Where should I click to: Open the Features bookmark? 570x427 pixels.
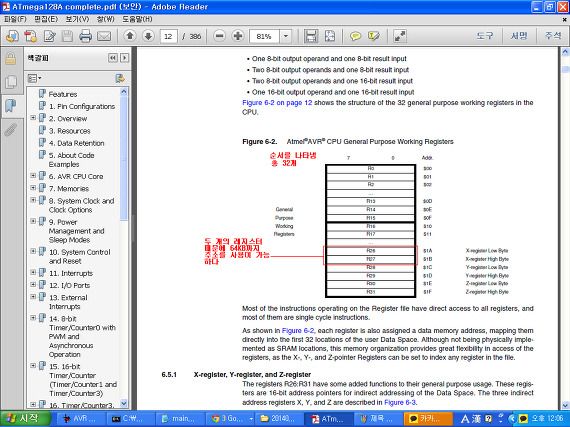tap(63, 94)
